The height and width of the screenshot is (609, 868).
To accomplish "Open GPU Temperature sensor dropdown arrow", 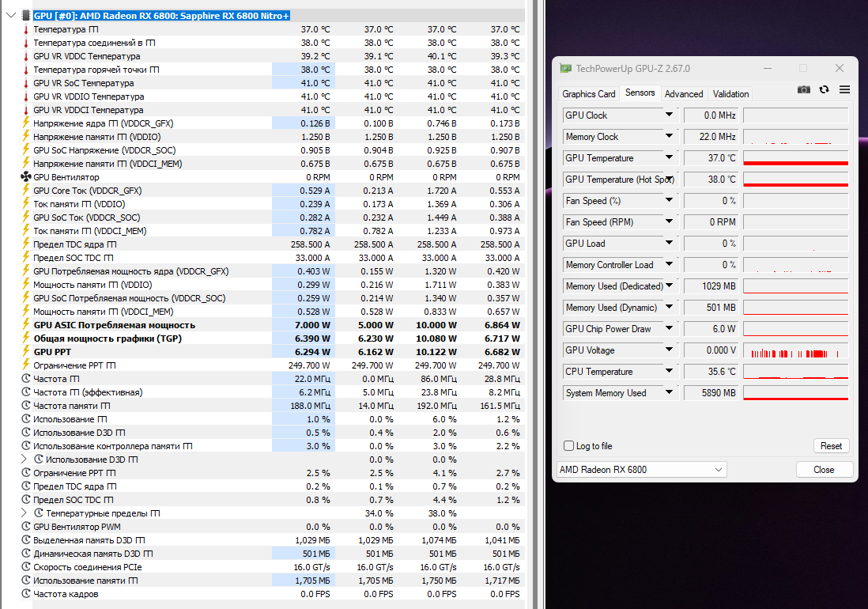I will point(669,158).
